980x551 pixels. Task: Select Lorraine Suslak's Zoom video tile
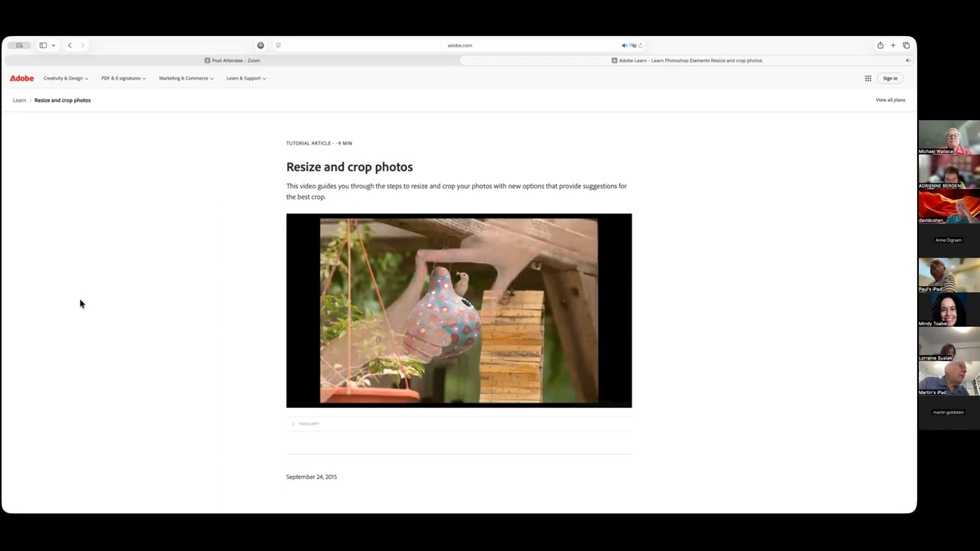point(949,344)
